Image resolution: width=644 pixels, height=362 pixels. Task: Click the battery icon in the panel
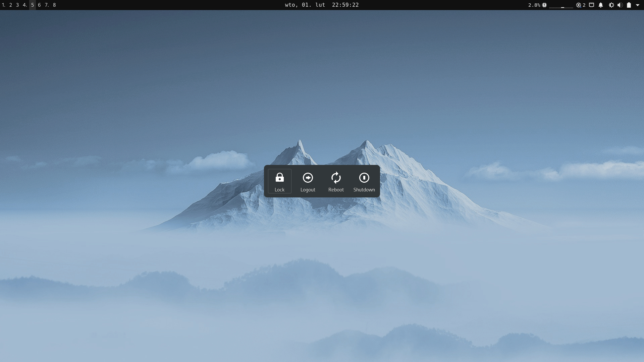pos(629,5)
